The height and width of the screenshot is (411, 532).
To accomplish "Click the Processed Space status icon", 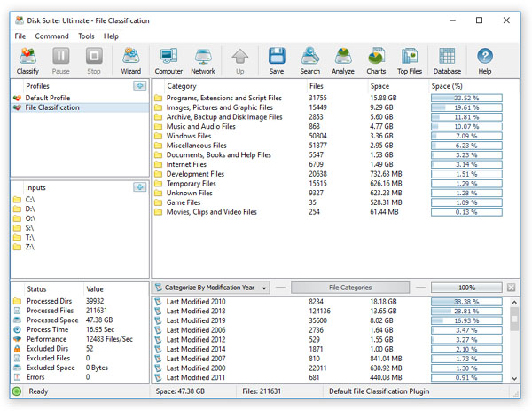I will pyautogui.click(x=18, y=320).
